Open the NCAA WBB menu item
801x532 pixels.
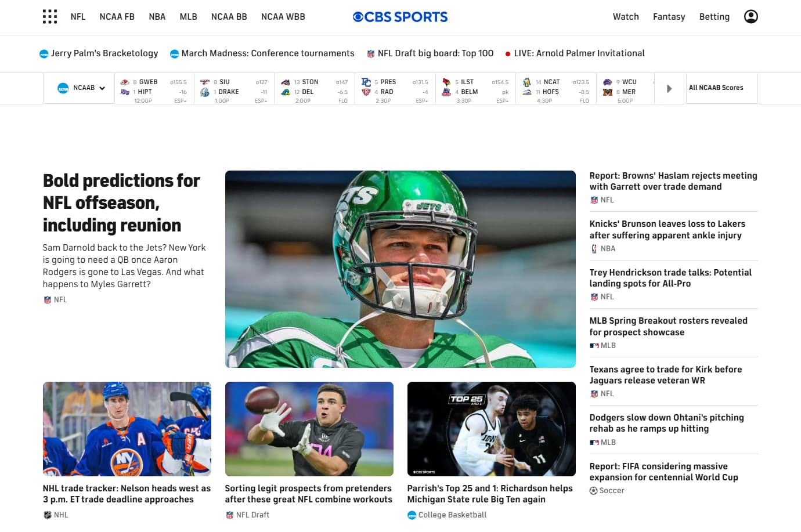click(283, 17)
